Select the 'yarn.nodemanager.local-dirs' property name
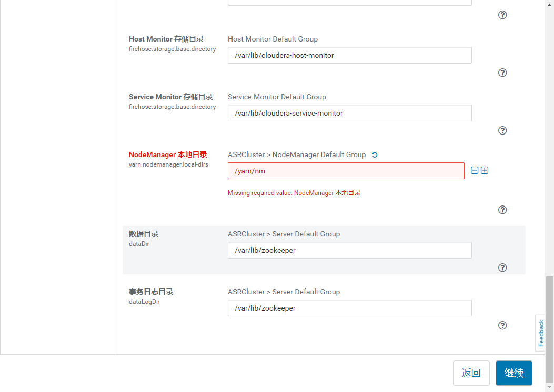Screen dimensions: 554x392 (168, 165)
